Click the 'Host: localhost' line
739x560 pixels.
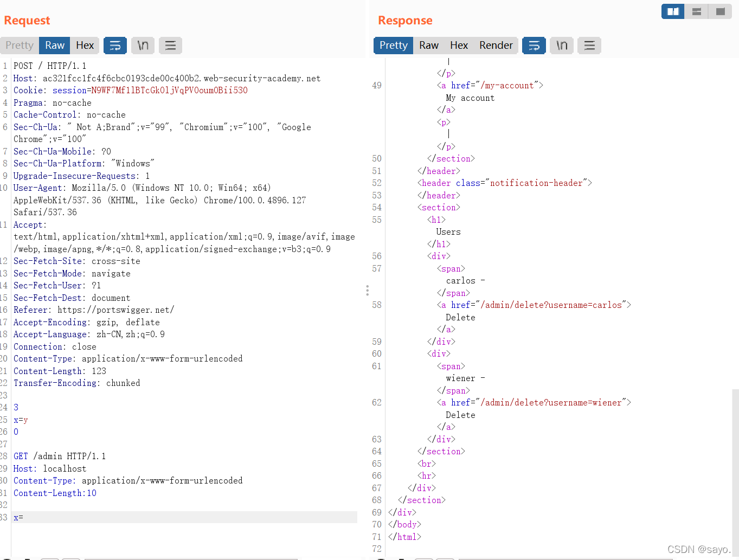click(x=50, y=469)
